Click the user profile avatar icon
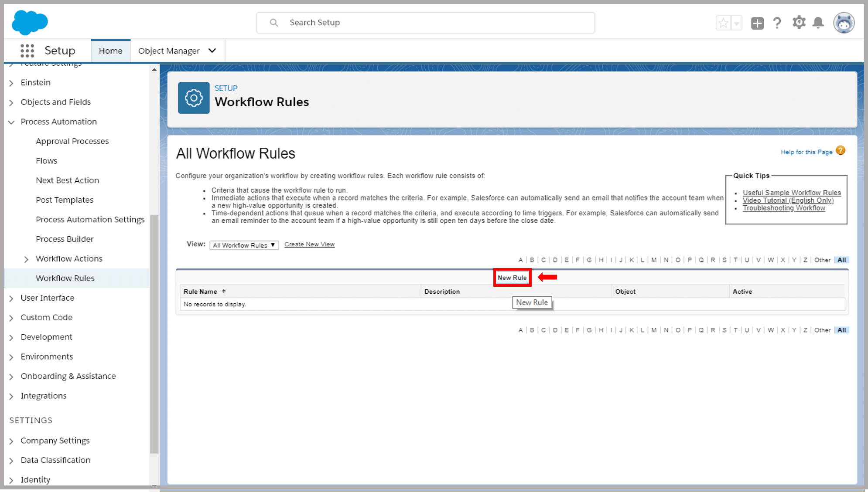This screenshot has height=492, width=868. click(x=844, y=23)
